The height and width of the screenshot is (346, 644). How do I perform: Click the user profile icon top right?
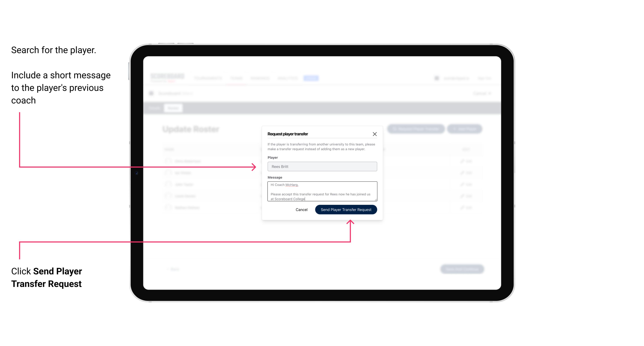(436, 78)
